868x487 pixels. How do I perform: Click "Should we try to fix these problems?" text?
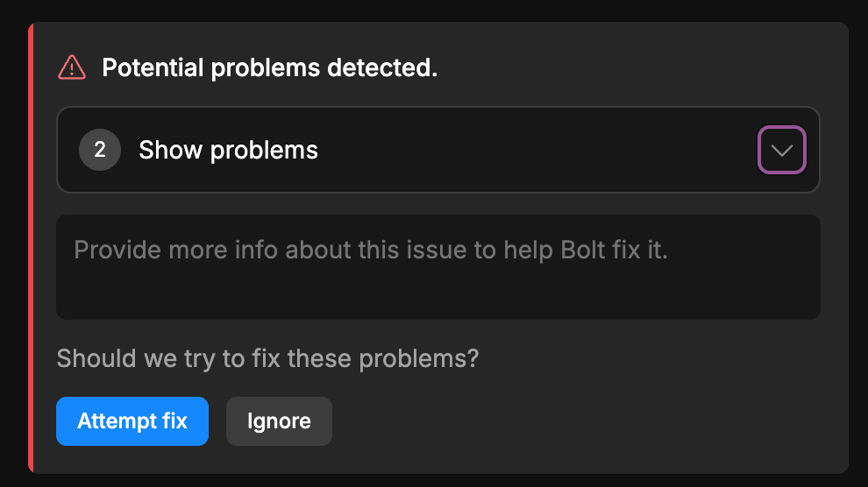coord(267,359)
